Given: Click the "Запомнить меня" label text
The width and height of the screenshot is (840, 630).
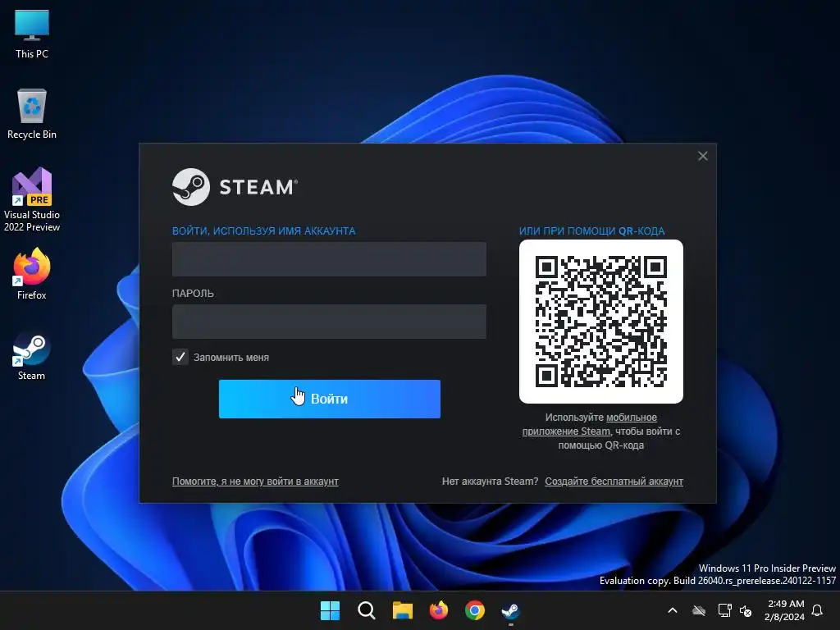Looking at the screenshot, I should pos(231,358).
